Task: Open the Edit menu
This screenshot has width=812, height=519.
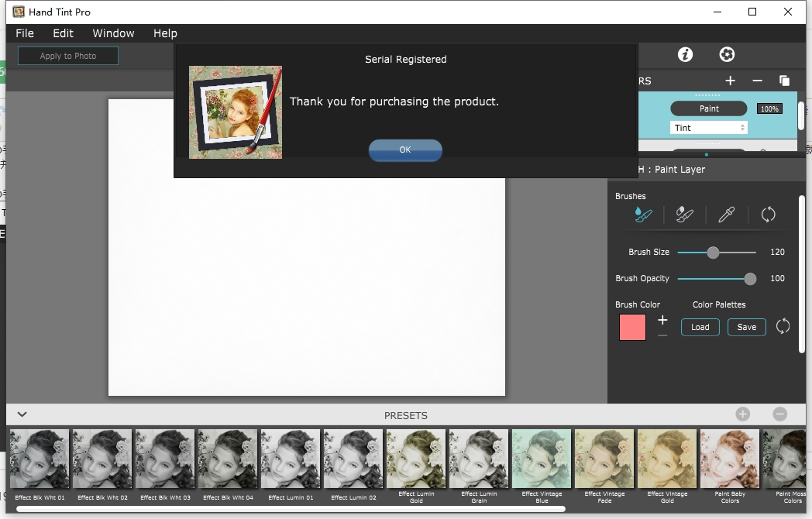Action: (x=64, y=33)
